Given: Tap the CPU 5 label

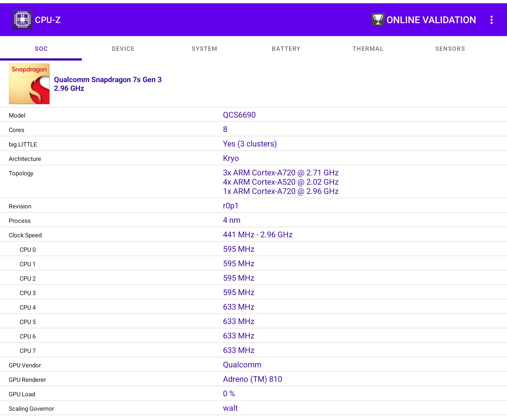Looking at the screenshot, I should [x=28, y=322].
